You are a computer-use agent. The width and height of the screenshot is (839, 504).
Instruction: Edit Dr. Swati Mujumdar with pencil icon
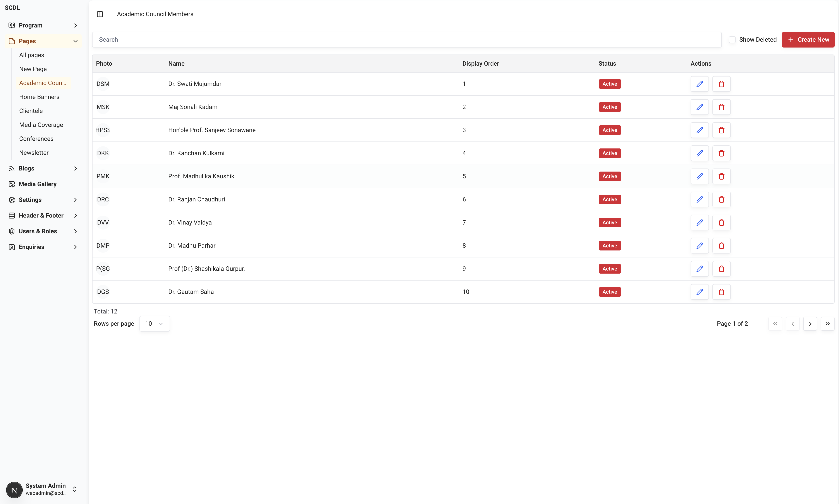(699, 84)
